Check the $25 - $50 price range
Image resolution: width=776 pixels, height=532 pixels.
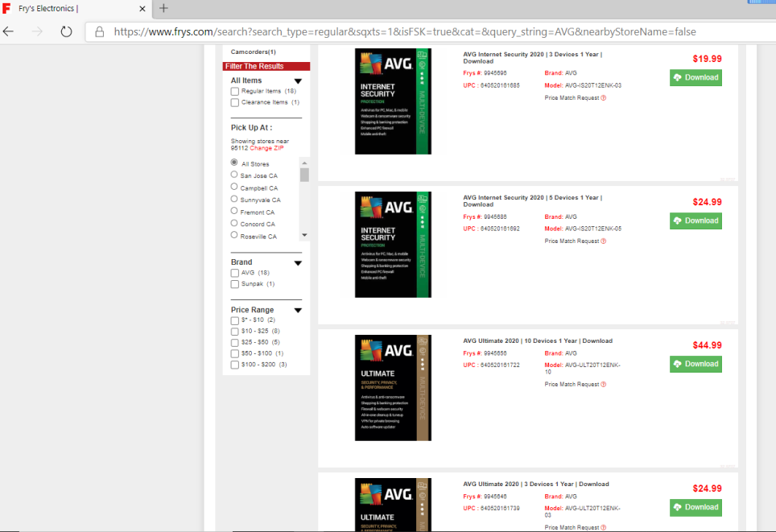[x=234, y=342]
